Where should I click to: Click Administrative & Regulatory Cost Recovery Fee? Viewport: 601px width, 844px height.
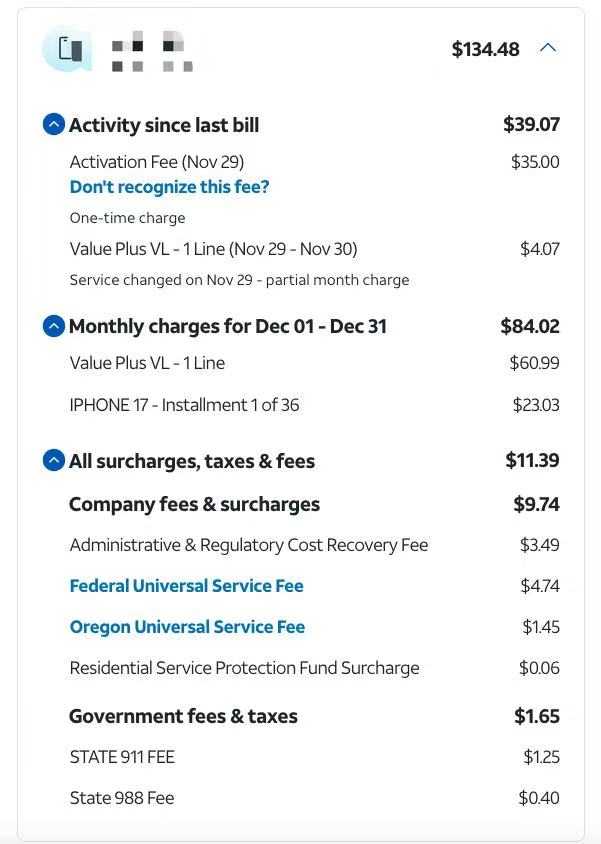248,545
